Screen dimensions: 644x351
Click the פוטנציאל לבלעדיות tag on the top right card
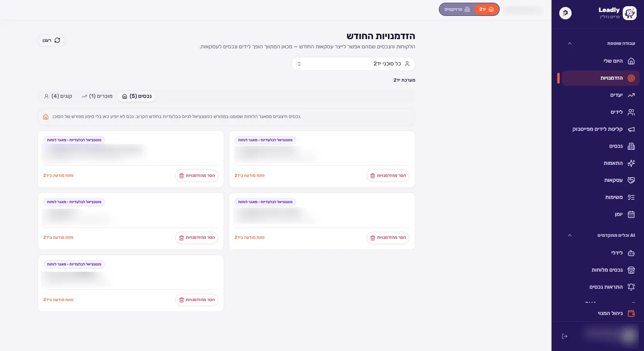coord(265,140)
